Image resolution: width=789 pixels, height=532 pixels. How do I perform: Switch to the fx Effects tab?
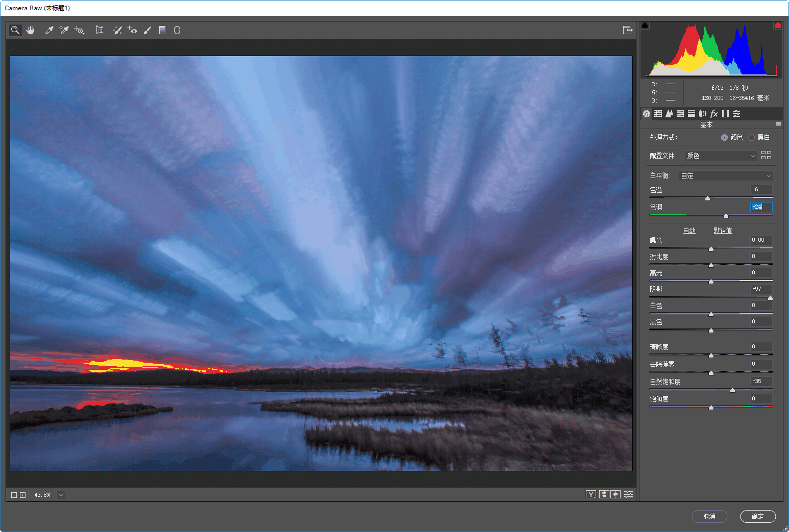(x=714, y=114)
